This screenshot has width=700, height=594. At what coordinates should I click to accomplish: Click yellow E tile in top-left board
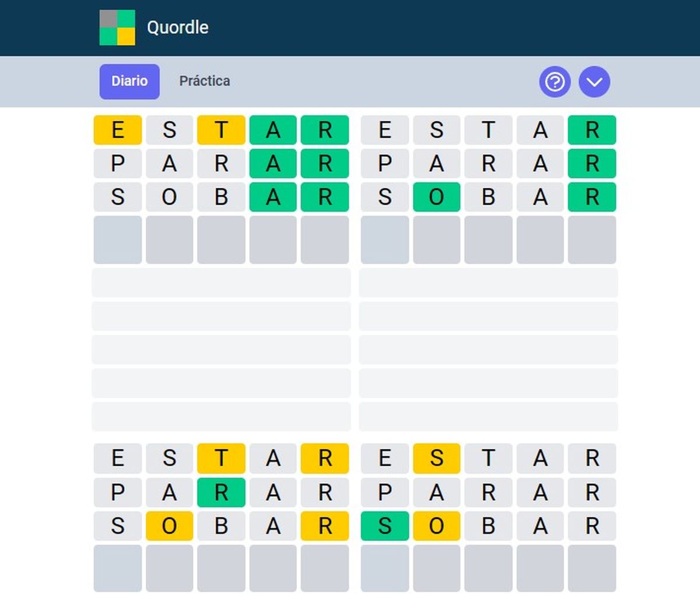(118, 130)
